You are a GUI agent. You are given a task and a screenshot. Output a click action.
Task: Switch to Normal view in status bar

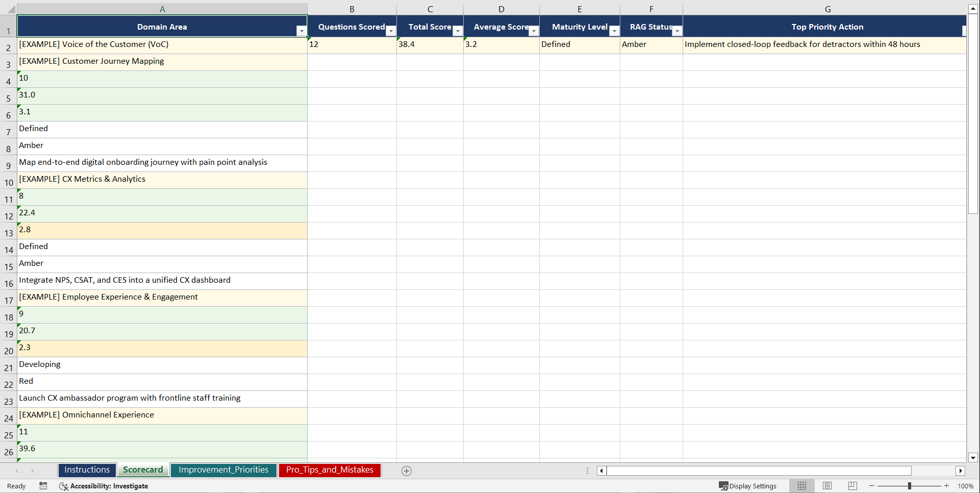click(x=801, y=486)
